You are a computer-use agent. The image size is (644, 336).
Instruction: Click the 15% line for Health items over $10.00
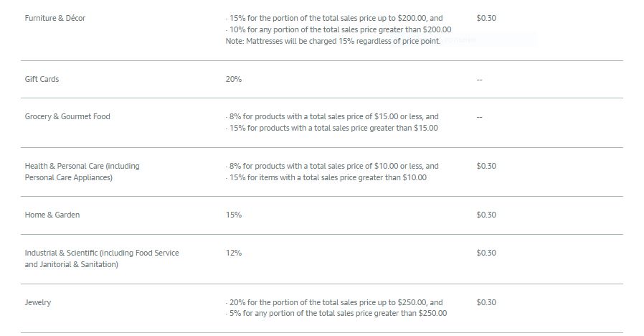point(326,177)
